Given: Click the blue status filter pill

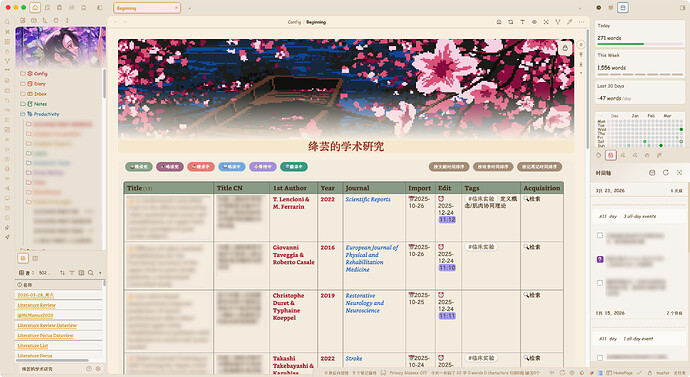Looking at the screenshot, I should [232, 167].
